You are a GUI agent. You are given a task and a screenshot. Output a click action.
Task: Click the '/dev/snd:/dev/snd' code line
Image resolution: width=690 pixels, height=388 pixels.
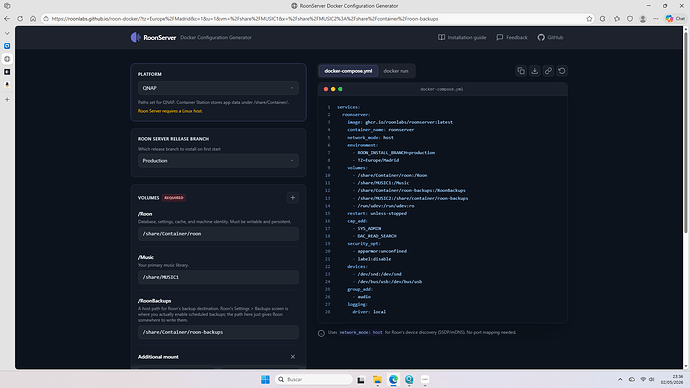pyautogui.click(x=379, y=274)
